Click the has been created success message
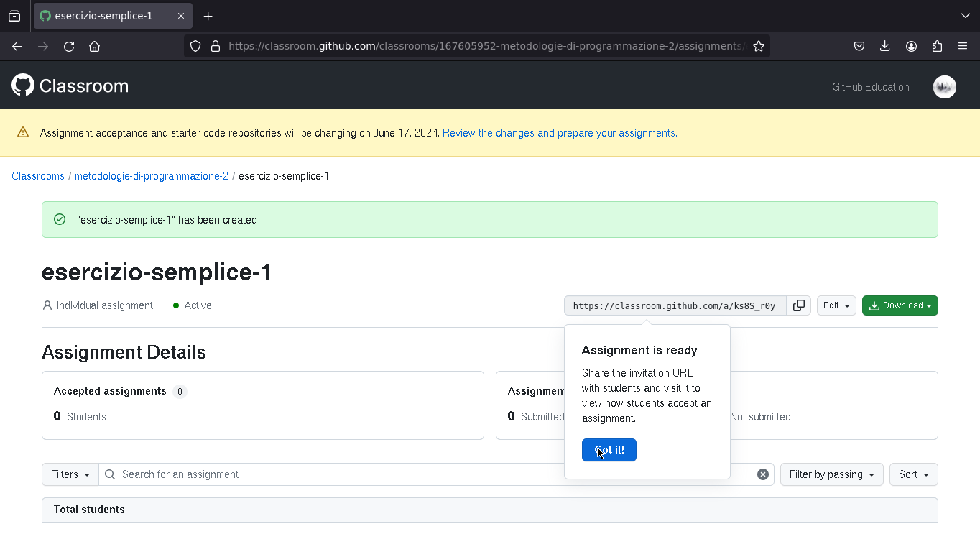Viewport: 980px width, 534px height. (x=169, y=220)
